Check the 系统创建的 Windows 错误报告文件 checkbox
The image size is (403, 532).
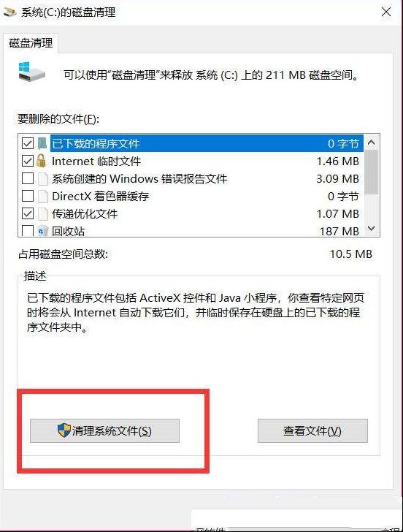point(28,178)
